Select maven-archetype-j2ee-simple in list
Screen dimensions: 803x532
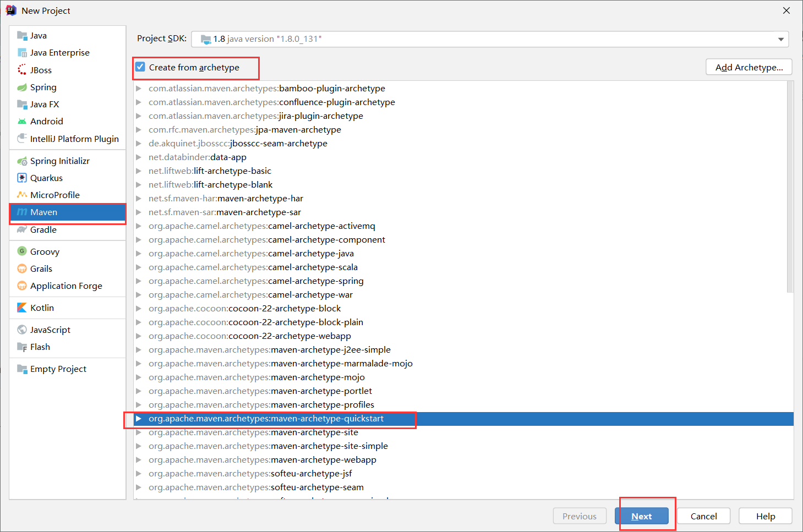pyautogui.click(x=463, y=350)
